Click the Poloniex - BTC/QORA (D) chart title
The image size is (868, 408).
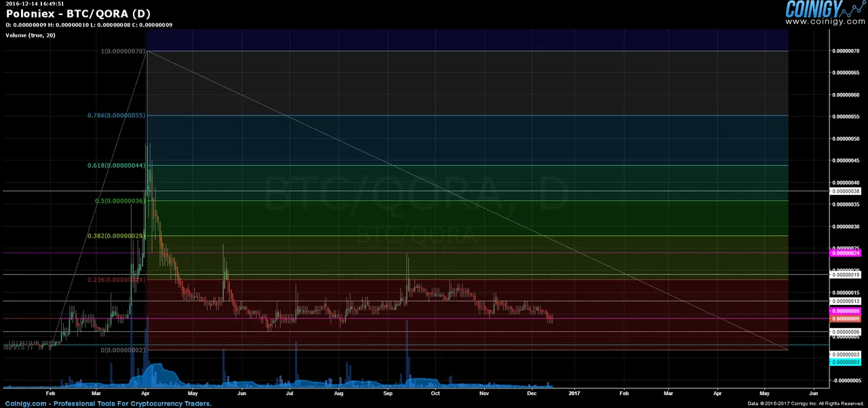point(78,14)
